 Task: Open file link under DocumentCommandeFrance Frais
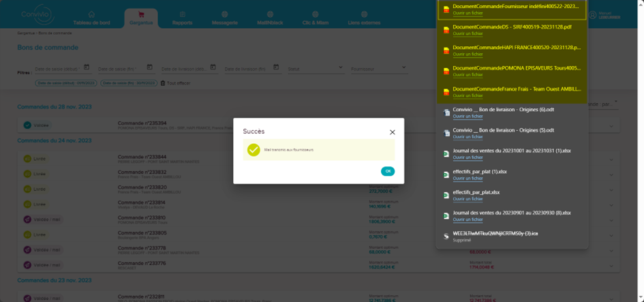(467, 95)
